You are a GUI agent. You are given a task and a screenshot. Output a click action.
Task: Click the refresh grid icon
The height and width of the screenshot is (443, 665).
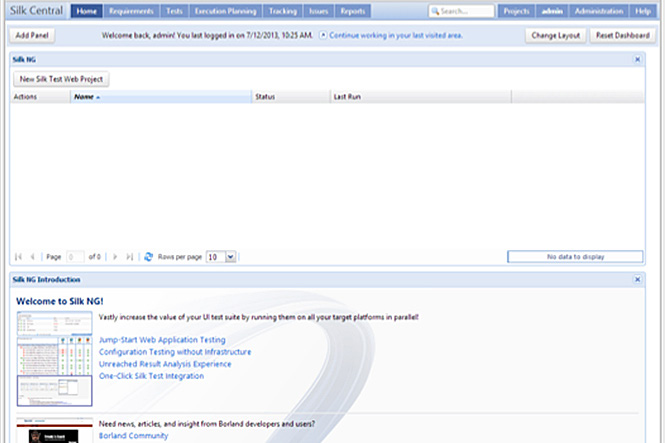tap(148, 256)
